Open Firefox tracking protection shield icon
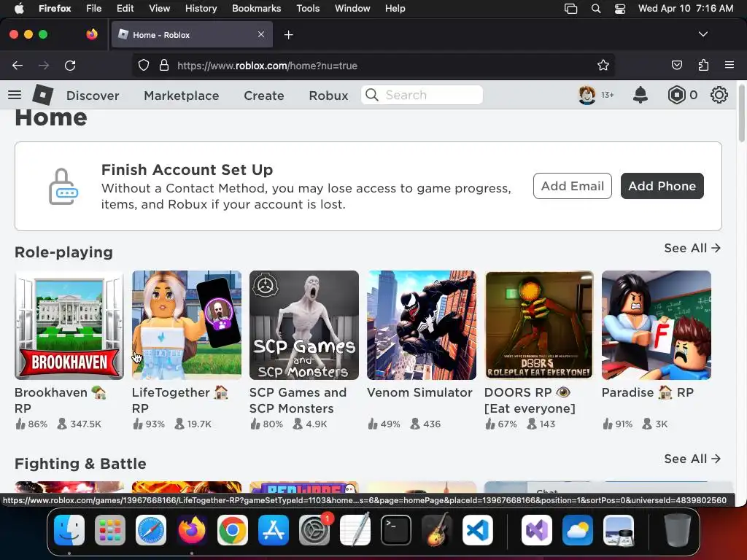The width and height of the screenshot is (747, 560). pos(144,65)
